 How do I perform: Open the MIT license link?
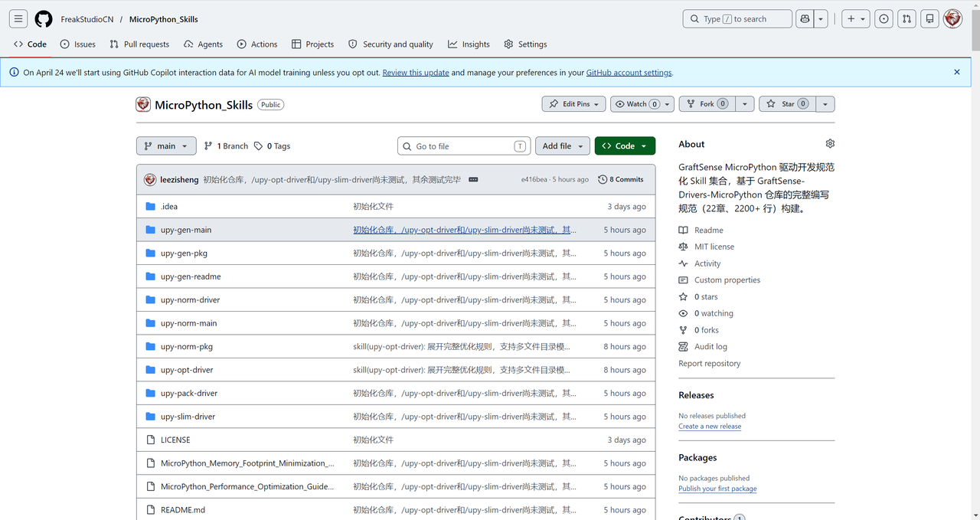714,247
